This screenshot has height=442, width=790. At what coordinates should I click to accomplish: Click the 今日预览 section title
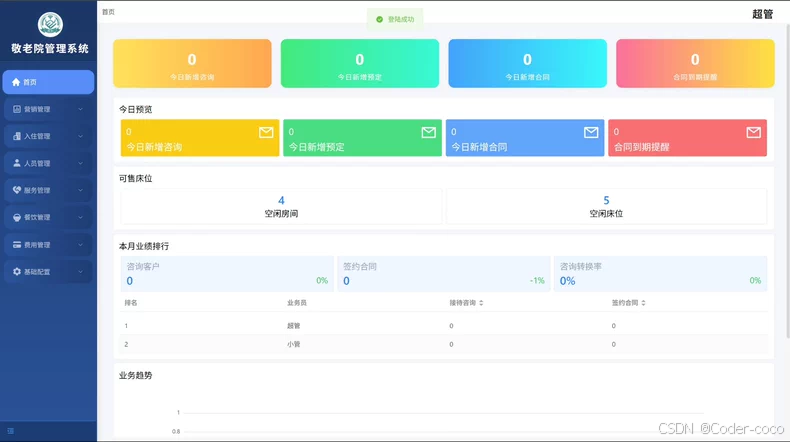(136, 109)
